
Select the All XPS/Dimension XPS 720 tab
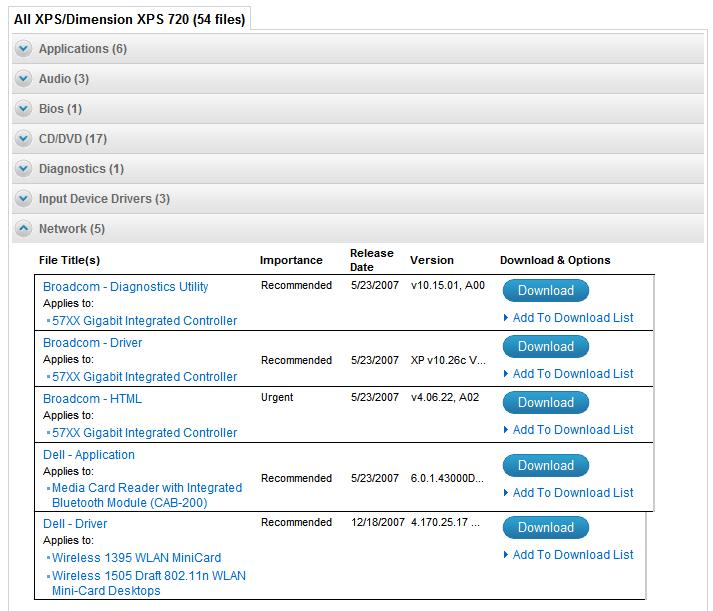pos(130,19)
